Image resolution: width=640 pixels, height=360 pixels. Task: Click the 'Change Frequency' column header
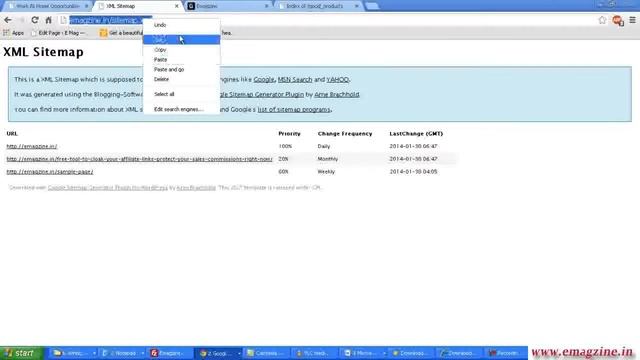coord(345,133)
